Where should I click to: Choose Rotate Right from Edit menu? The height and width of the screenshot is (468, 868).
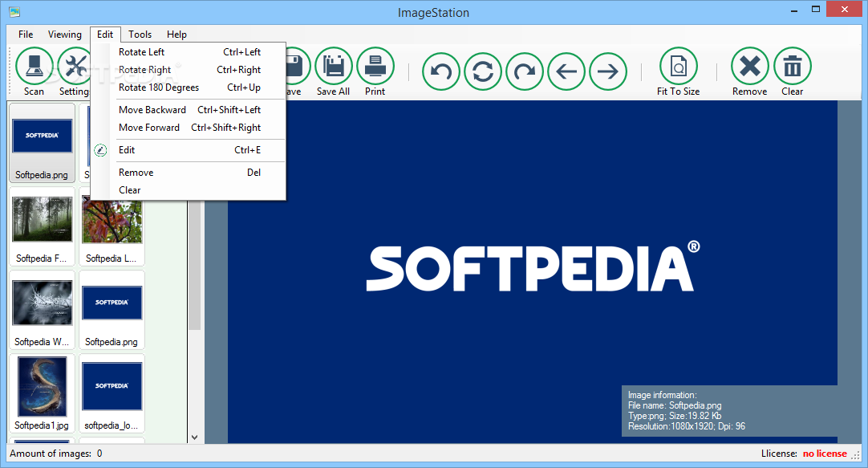pos(189,70)
